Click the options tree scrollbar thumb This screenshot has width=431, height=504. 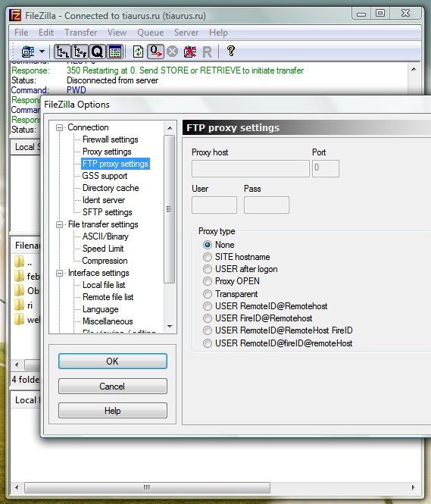coord(169,209)
